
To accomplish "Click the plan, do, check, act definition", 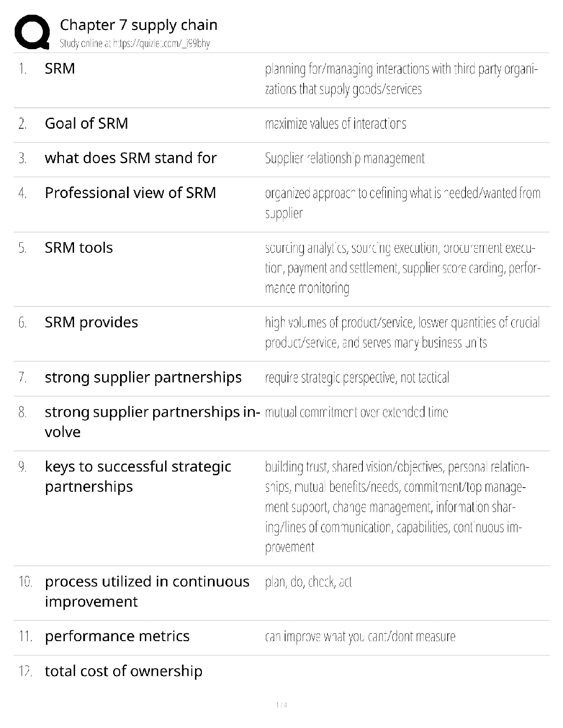I will click(308, 582).
